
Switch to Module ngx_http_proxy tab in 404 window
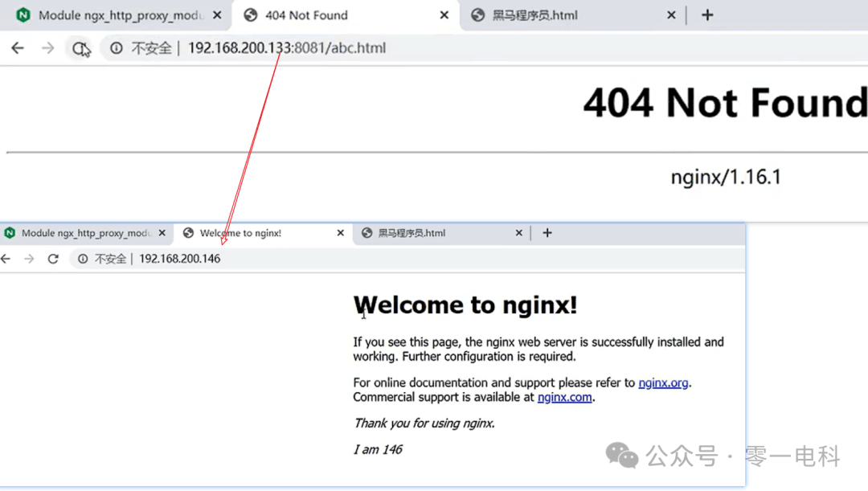[x=114, y=15]
